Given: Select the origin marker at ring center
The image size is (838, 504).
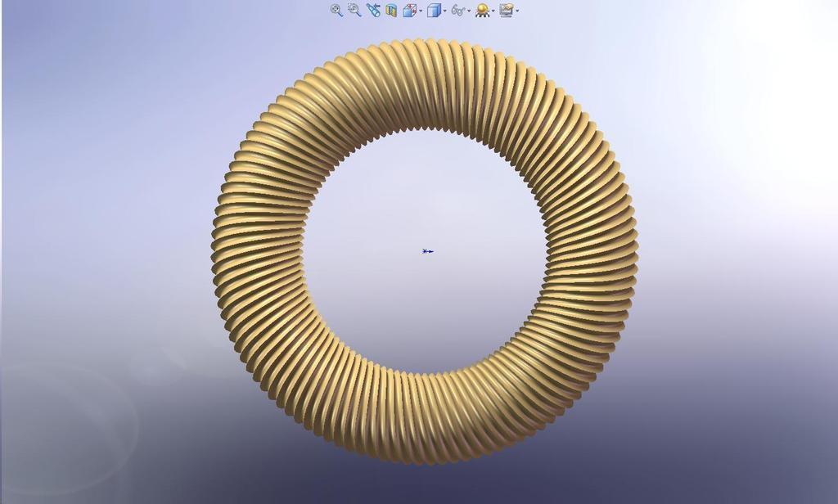Looking at the screenshot, I should [427, 250].
